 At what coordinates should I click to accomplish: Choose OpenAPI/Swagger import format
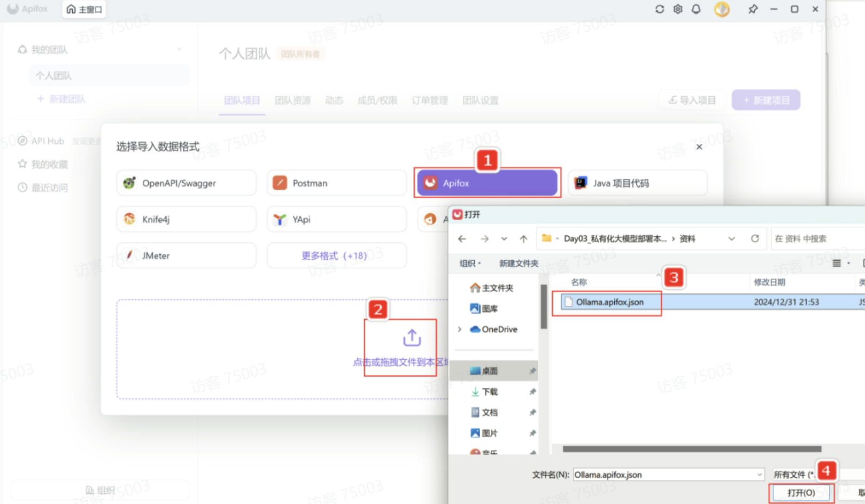coord(187,183)
